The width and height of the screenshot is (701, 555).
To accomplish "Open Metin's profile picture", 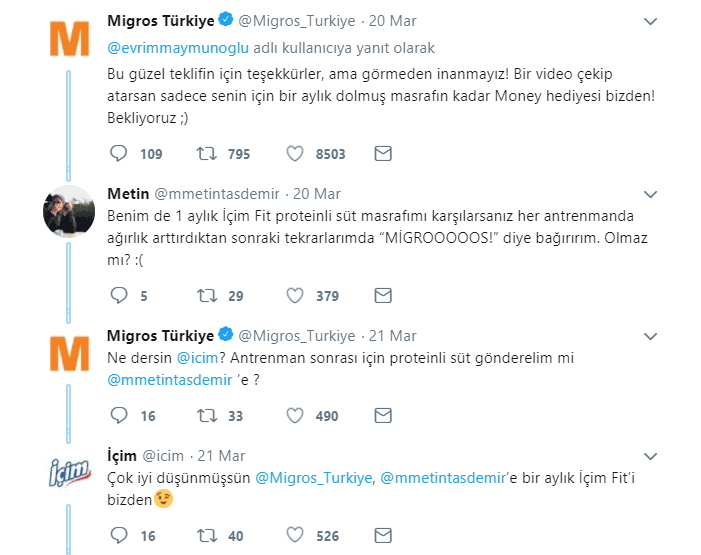I will point(69,208).
